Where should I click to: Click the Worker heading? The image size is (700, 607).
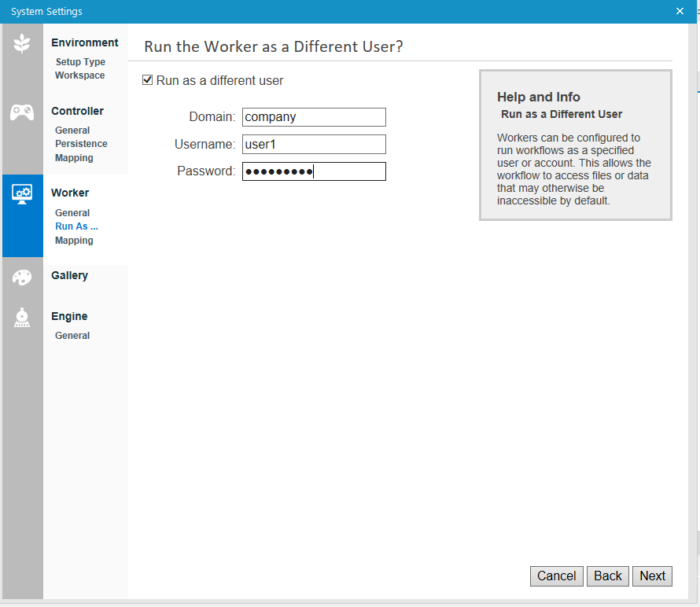pyautogui.click(x=70, y=193)
